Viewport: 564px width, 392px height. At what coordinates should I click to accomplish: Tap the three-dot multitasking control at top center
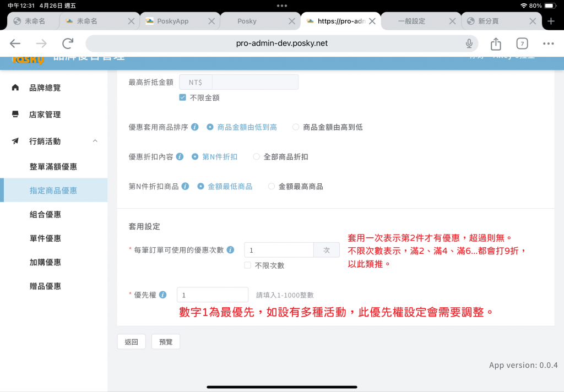coord(281,6)
